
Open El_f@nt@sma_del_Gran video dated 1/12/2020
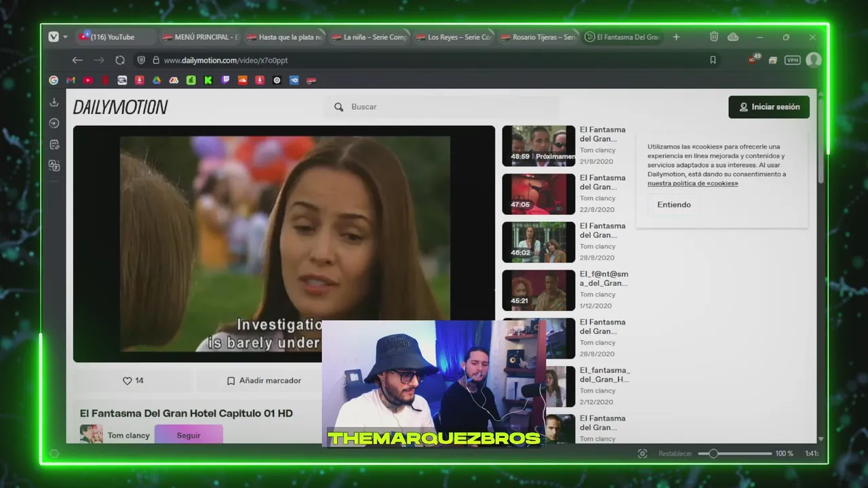pyautogui.click(x=604, y=279)
